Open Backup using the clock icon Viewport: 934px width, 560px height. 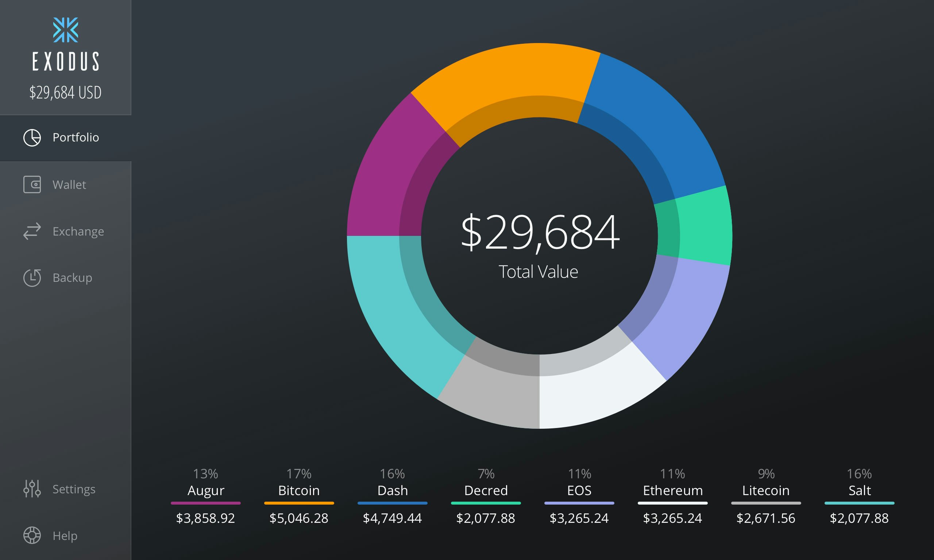click(x=32, y=278)
